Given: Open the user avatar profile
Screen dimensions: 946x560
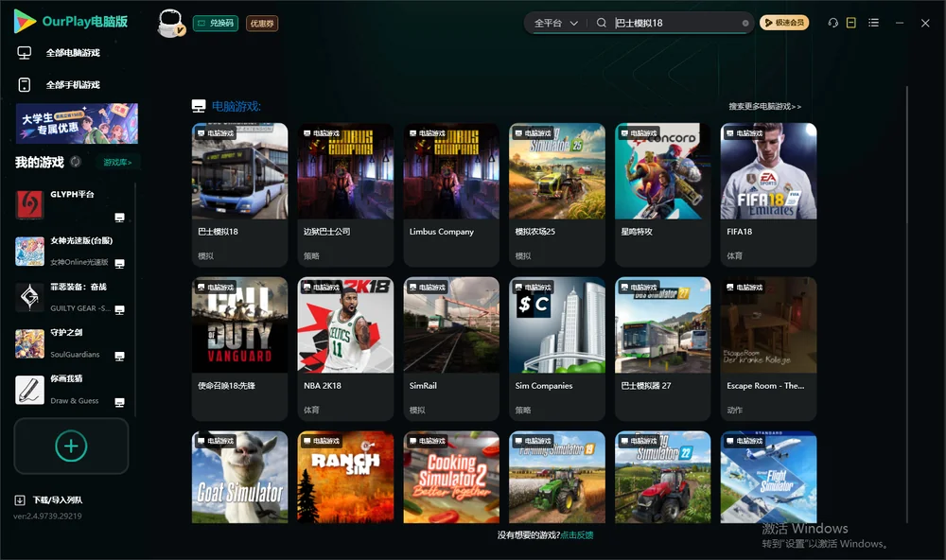Looking at the screenshot, I should point(170,23).
